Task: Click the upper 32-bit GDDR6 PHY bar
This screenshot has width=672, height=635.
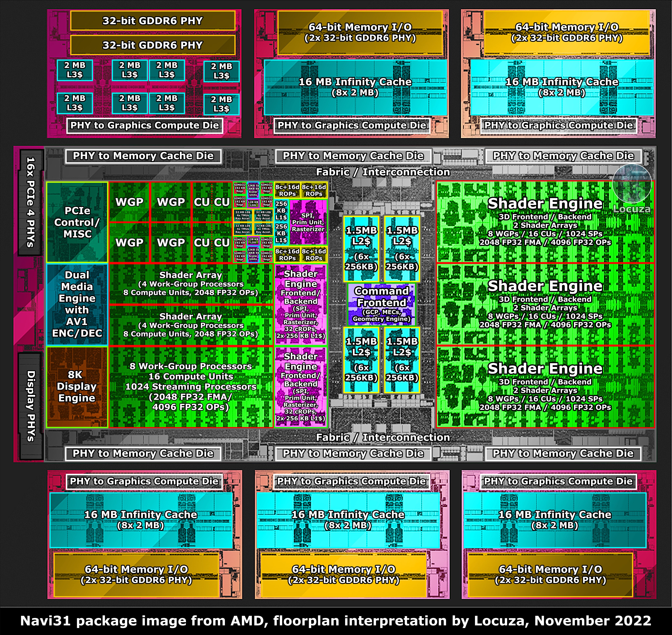Action: pos(153,21)
